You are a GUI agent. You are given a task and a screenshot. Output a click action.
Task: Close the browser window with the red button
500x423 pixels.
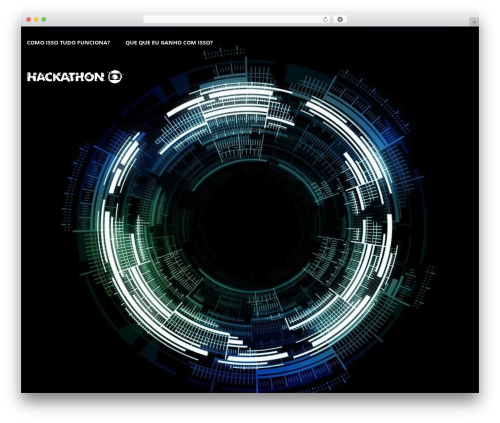(29, 19)
